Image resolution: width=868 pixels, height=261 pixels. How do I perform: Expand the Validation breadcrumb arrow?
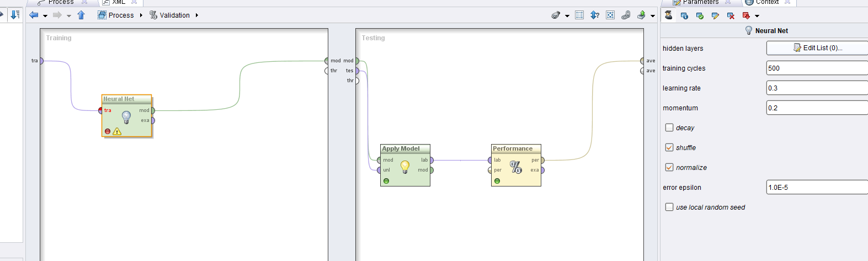pos(196,15)
